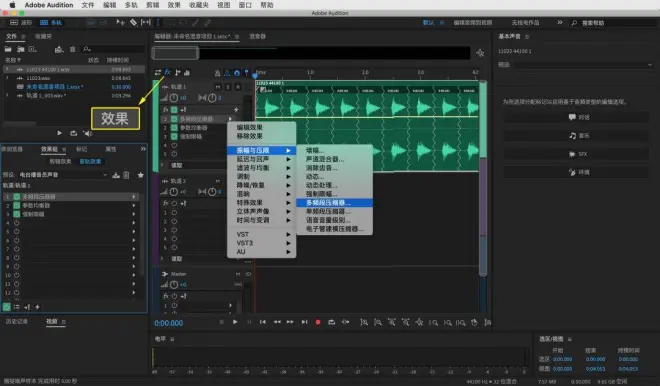
Task: Choose Multiband Compressor in submenu
Action: coord(334,203)
